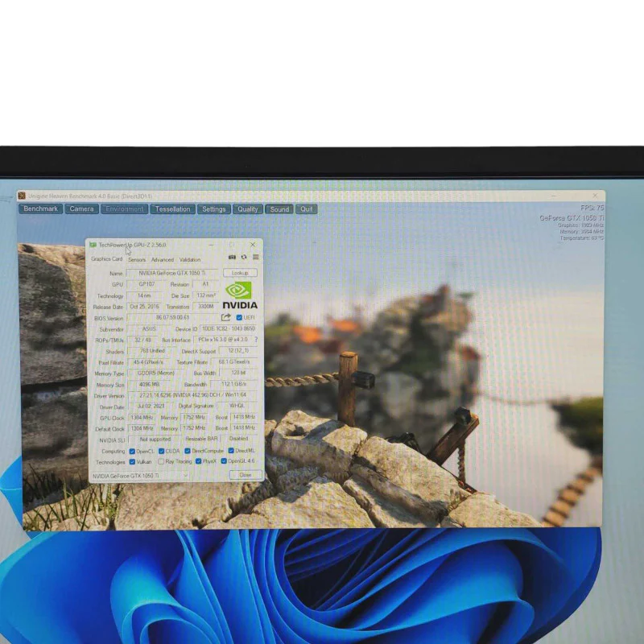Screen dimensions: 644x644
Task: Click the Memory Size value 4096 MB
Action: coord(149,385)
